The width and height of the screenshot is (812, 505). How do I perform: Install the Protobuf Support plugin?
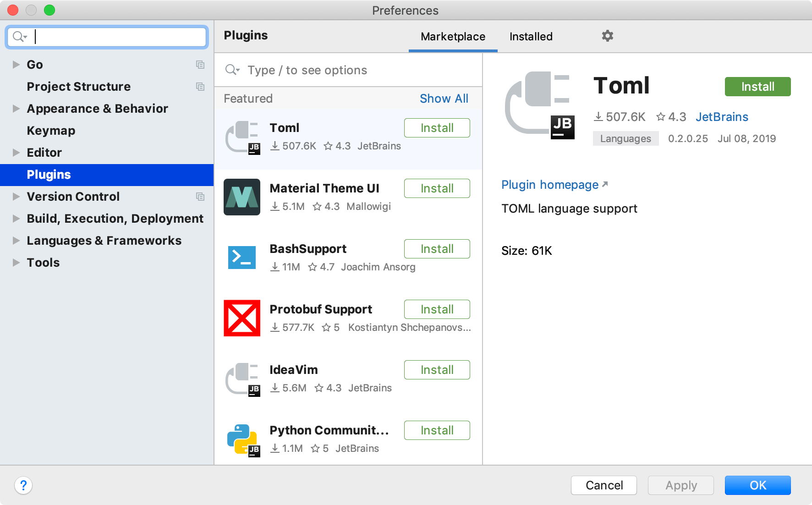pos(437,309)
